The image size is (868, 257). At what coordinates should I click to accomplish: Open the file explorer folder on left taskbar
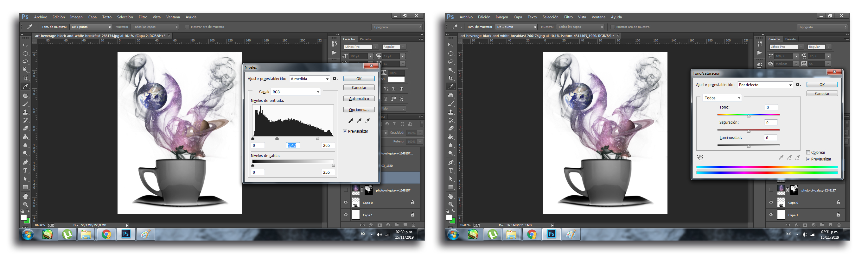point(86,235)
